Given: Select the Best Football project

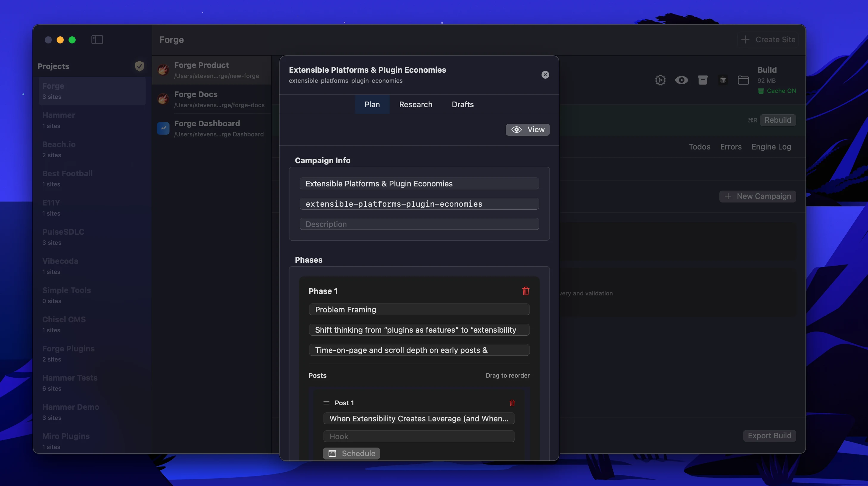Looking at the screenshot, I should coord(92,178).
